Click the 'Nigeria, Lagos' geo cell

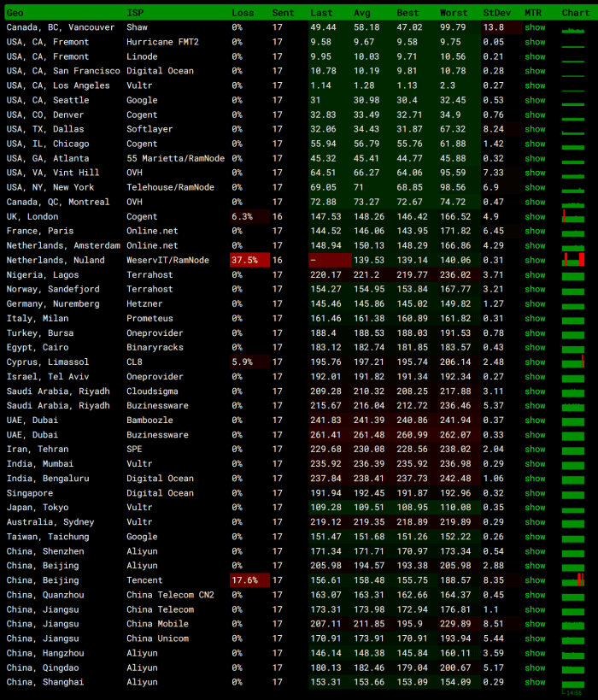click(43, 275)
